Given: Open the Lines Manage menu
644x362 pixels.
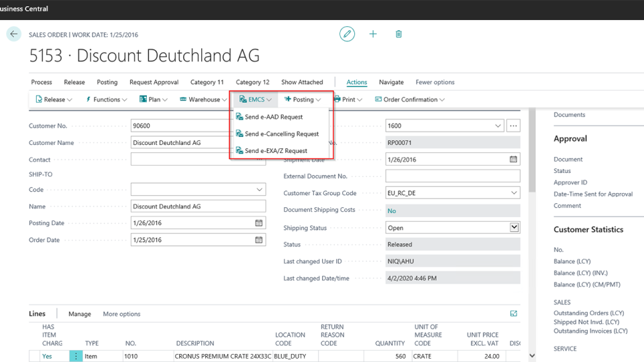Looking at the screenshot, I should tap(80, 314).
